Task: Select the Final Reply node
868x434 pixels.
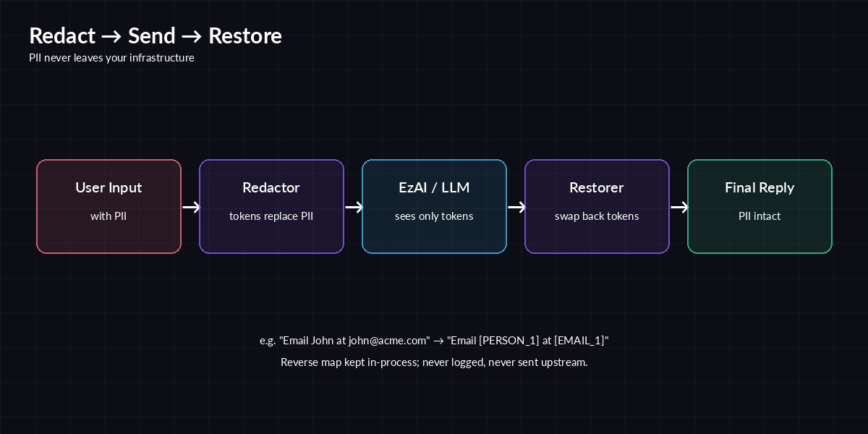Action: tap(759, 206)
